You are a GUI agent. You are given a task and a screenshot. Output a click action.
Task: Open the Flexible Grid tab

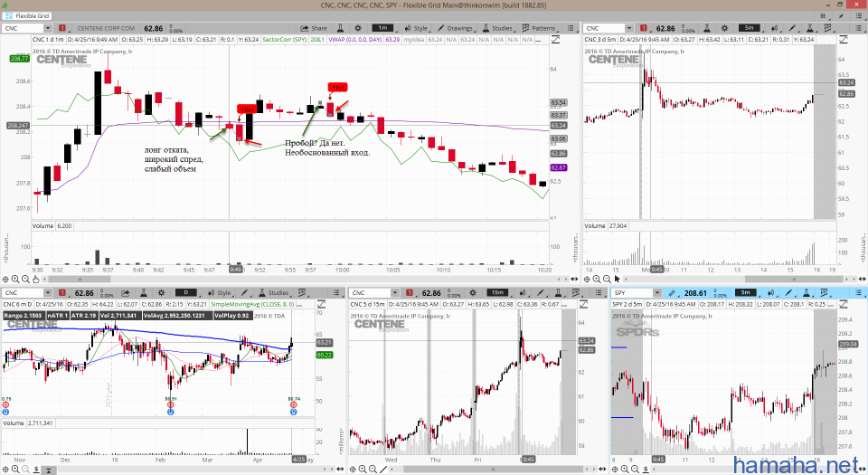click(x=28, y=16)
